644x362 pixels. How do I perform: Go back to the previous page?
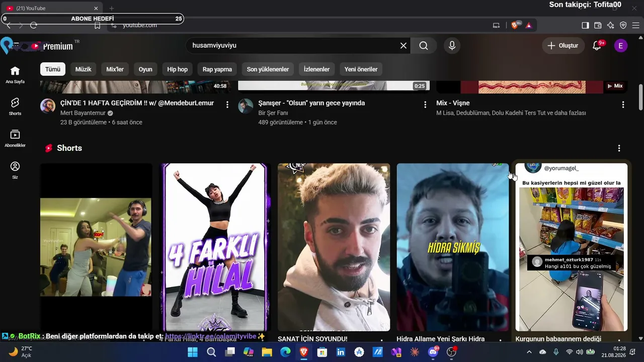click(x=9, y=25)
